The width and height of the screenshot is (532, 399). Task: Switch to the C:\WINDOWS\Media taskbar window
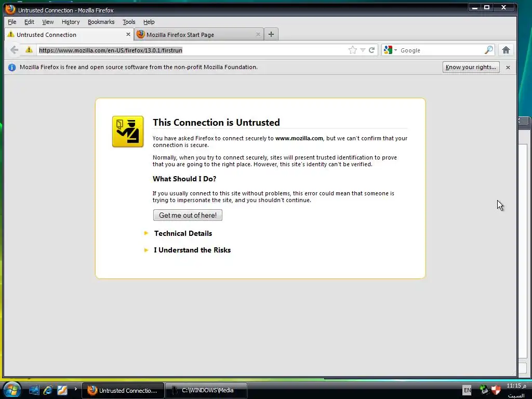(x=207, y=391)
